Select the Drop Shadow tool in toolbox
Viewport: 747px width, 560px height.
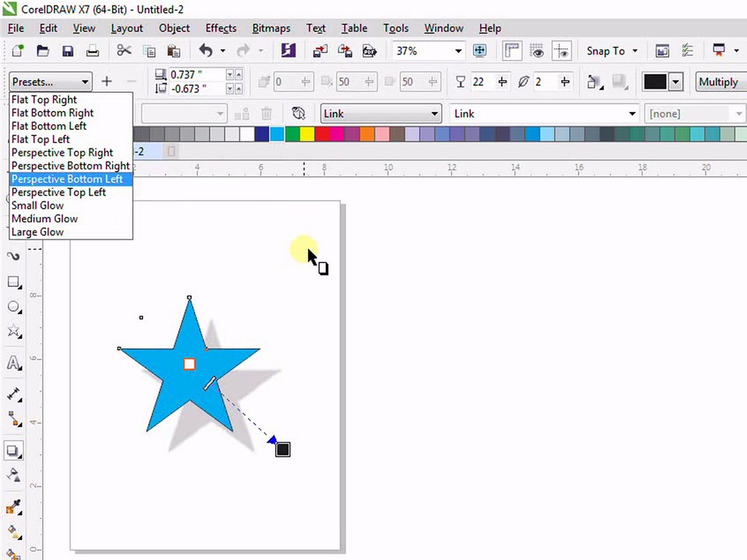click(x=13, y=450)
